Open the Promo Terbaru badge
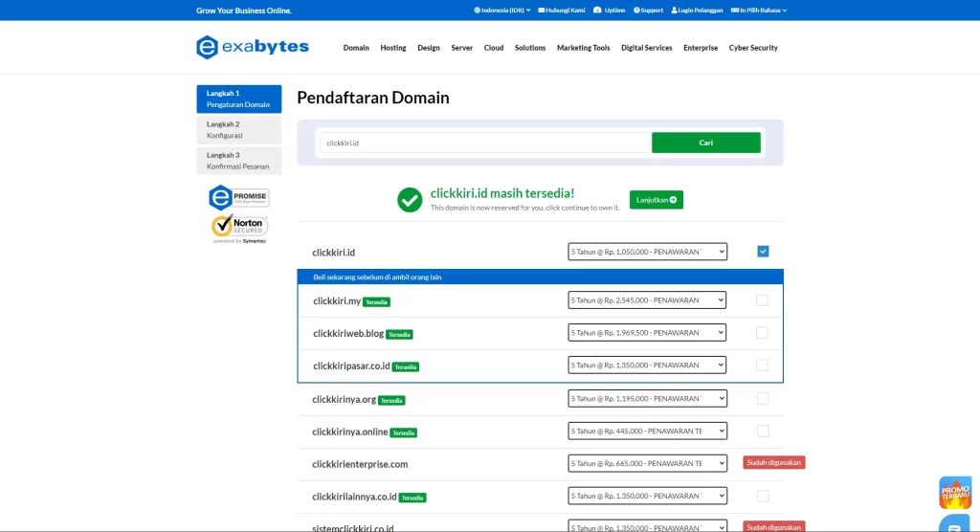This screenshot has width=980, height=532. pyautogui.click(x=955, y=493)
